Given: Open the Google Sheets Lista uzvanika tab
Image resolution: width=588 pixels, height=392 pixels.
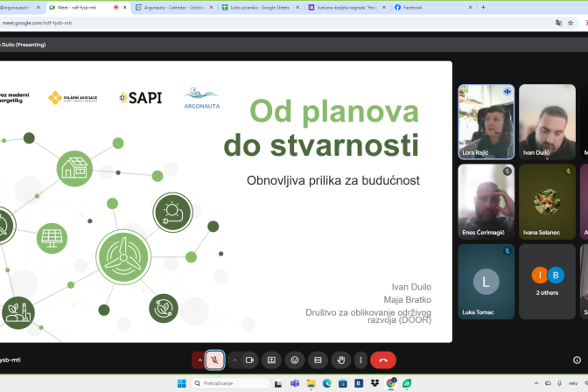Looking at the screenshot, I should pos(257,7).
